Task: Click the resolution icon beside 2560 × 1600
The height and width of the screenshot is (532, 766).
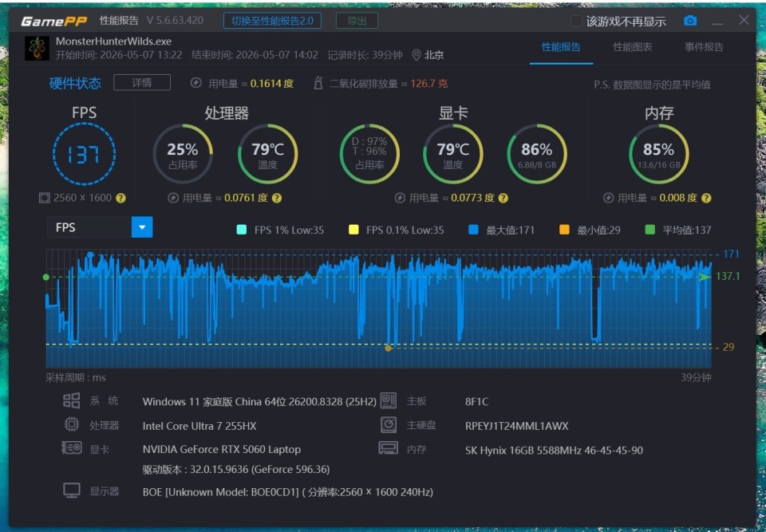Action: (44, 198)
